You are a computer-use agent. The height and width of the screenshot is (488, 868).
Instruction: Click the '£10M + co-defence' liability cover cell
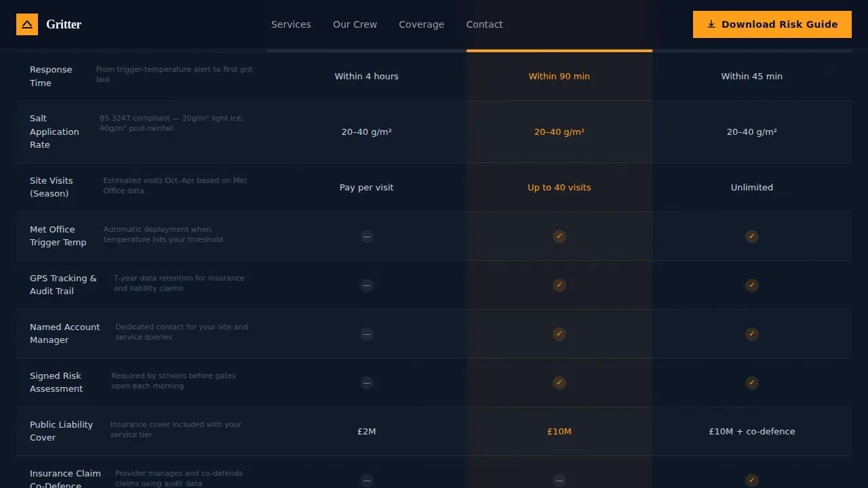(752, 432)
